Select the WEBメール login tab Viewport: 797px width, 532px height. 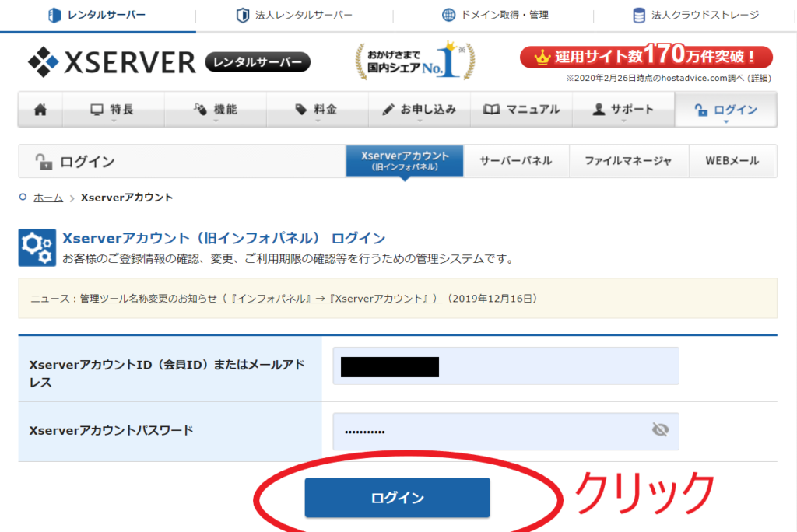coord(732,160)
